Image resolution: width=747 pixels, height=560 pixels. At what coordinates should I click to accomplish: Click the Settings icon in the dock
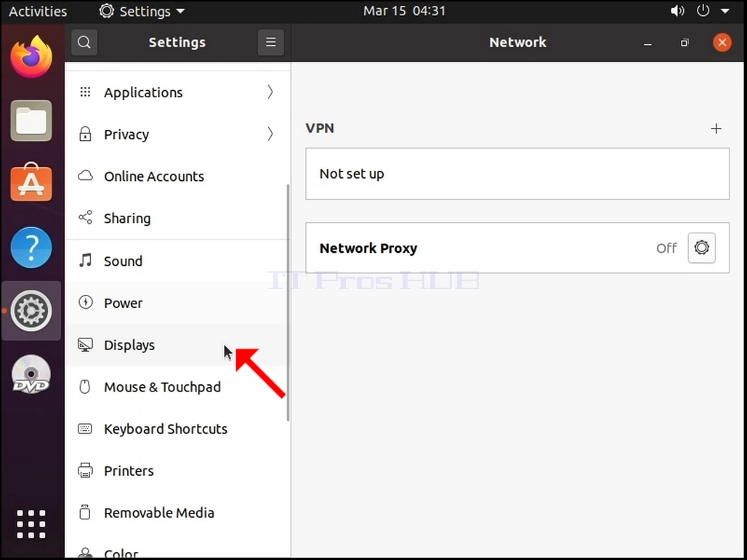31,310
